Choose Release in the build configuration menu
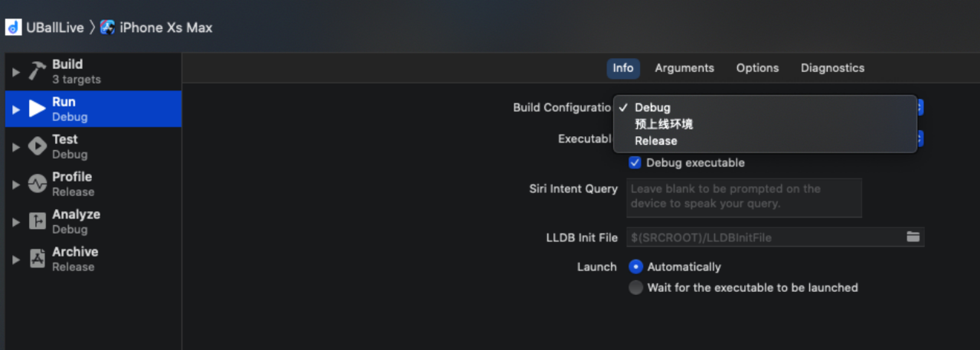 pos(765,141)
